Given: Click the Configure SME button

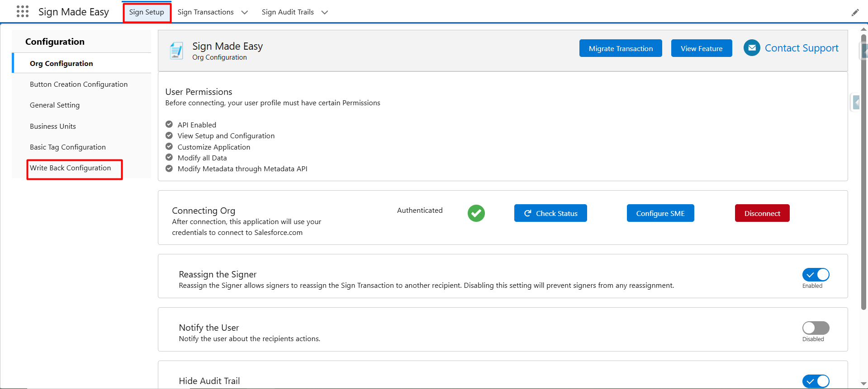Looking at the screenshot, I should [x=660, y=213].
